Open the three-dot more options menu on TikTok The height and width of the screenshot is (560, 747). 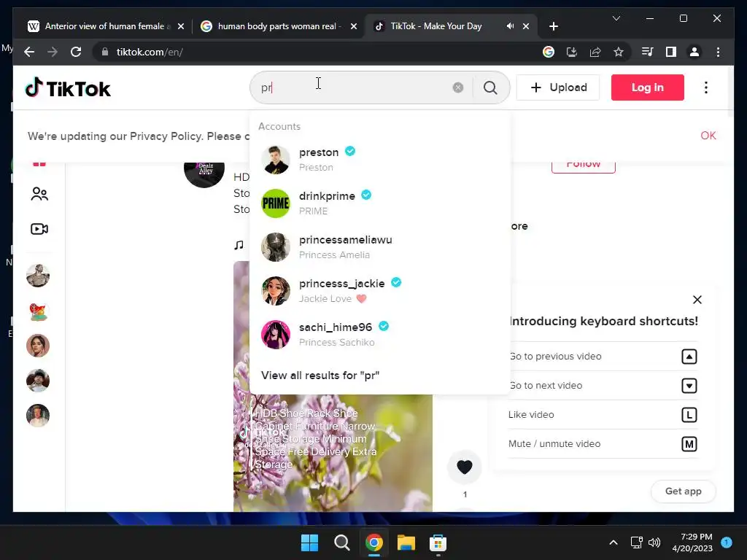point(706,87)
